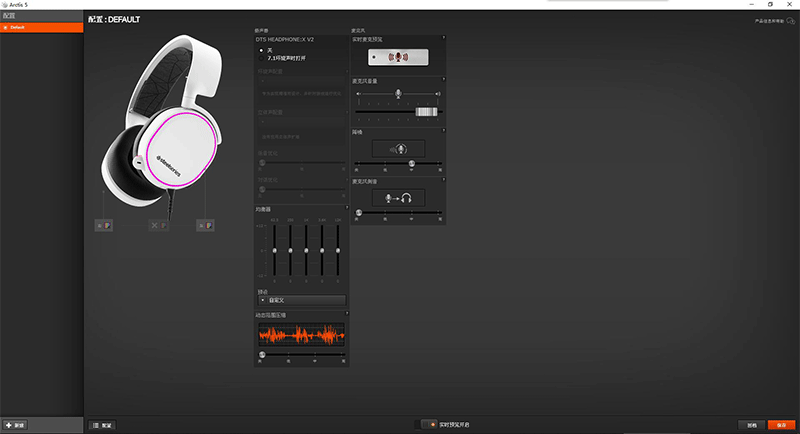Click the left earcup illumination color button

pyautogui.click(x=104, y=225)
